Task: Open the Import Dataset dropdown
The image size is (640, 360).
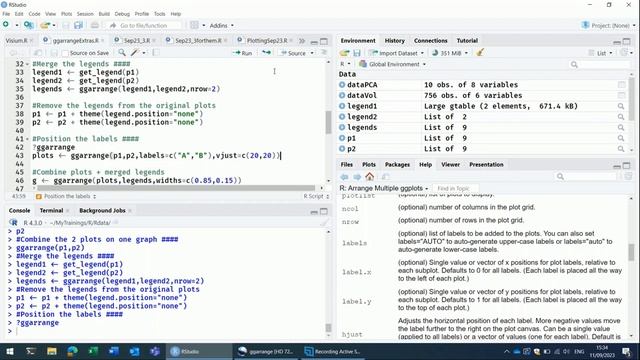Action: coord(396,53)
